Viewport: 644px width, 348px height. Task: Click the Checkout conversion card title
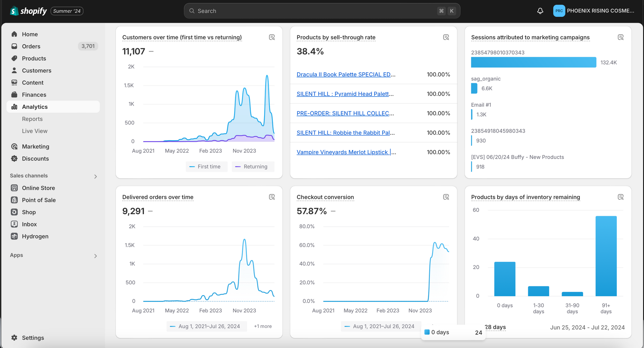[325, 197]
